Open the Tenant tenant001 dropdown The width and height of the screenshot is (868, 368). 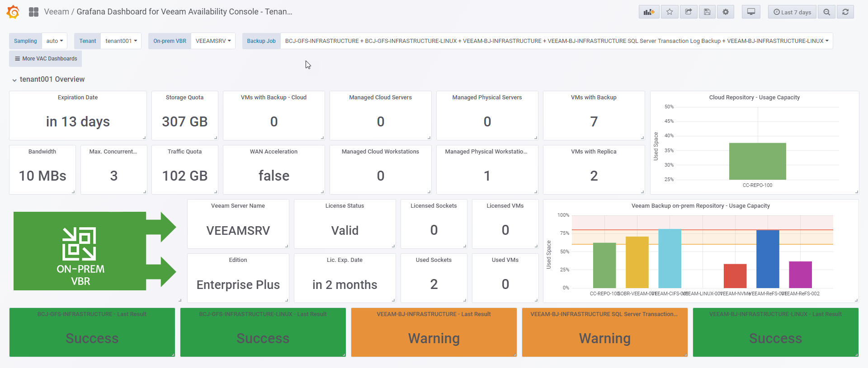point(121,41)
